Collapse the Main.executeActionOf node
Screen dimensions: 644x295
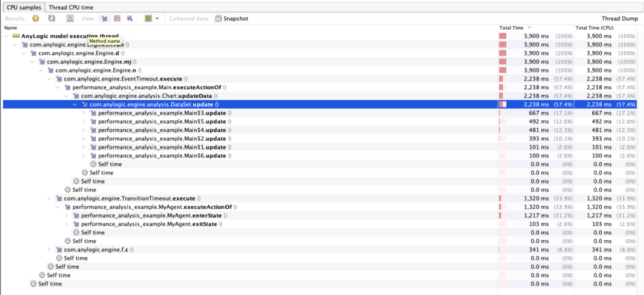click(57, 88)
